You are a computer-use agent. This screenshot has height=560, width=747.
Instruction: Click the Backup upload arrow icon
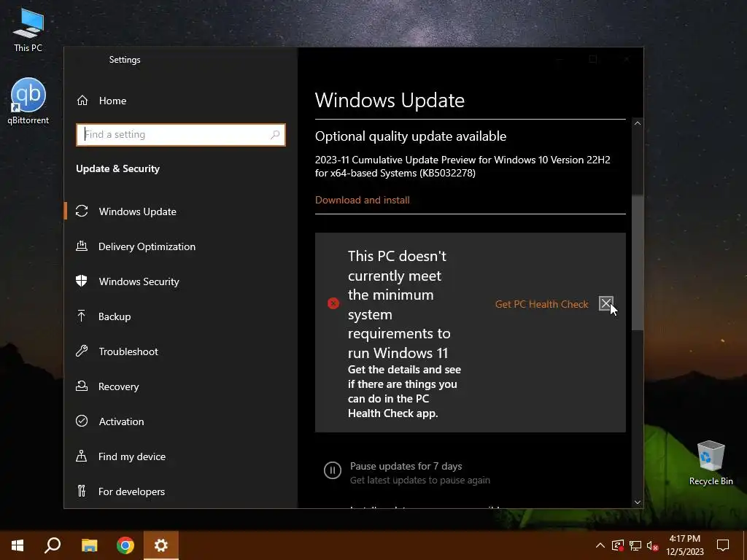coord(82,316)
